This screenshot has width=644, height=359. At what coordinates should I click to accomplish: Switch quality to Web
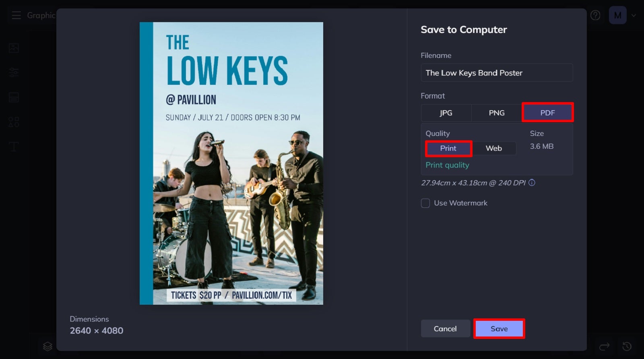pyautogui.click(x=493, y=148)
